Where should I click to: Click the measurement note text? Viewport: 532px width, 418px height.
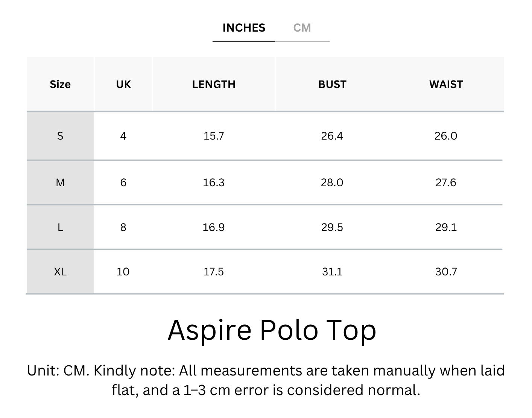coord(266,380)
